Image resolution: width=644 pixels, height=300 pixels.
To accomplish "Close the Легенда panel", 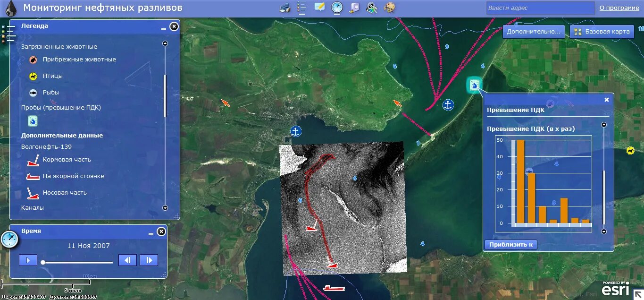I will 174,26.
